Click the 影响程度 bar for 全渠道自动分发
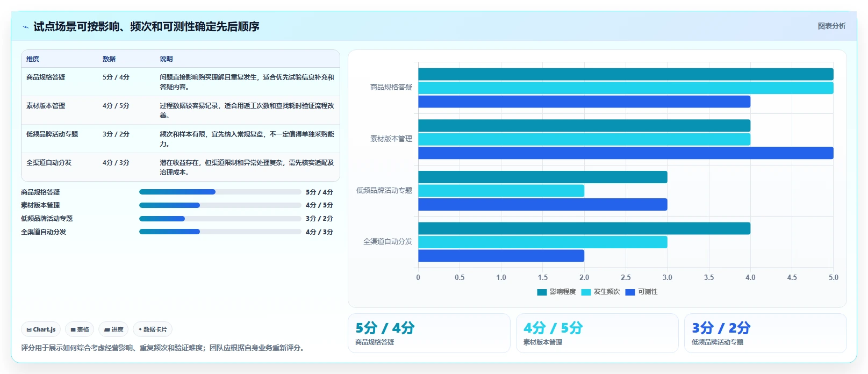Screen dimensions: 868x374 pos(584,228)
